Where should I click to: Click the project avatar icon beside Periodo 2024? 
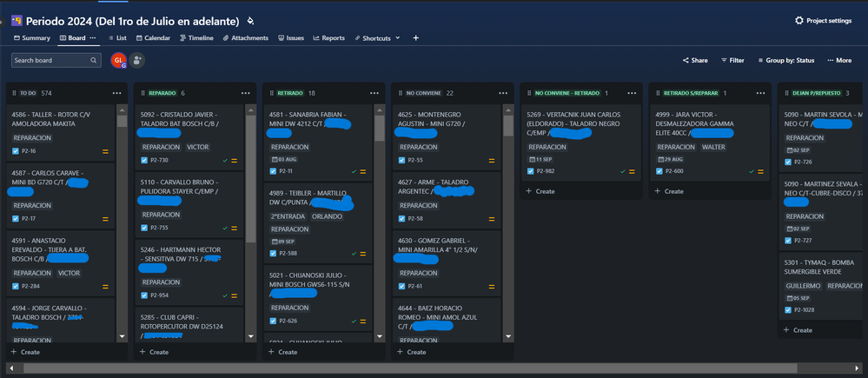click(x=17, y=21)
